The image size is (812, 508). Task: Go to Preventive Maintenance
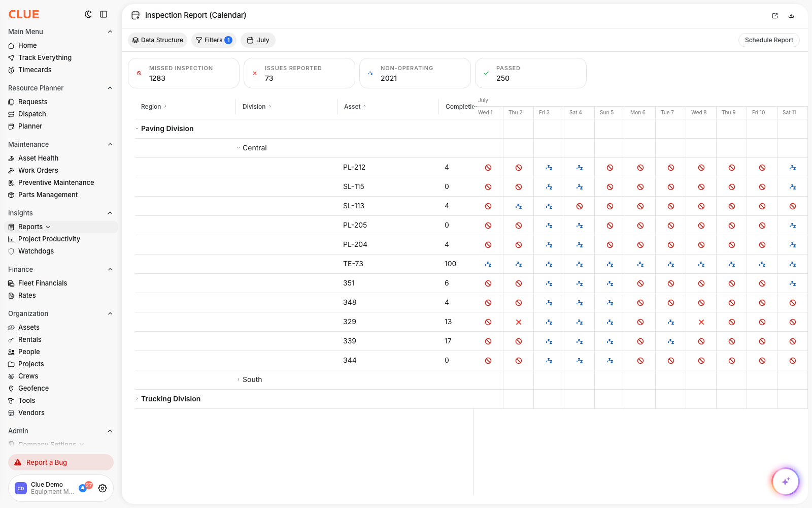pos(56,183)
